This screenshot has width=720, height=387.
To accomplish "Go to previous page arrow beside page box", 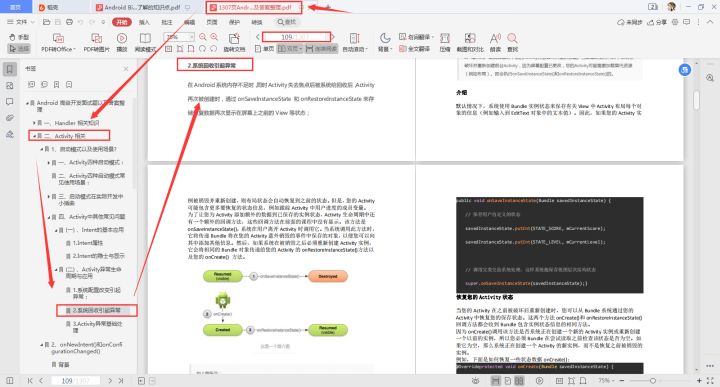I will [258, 37].
